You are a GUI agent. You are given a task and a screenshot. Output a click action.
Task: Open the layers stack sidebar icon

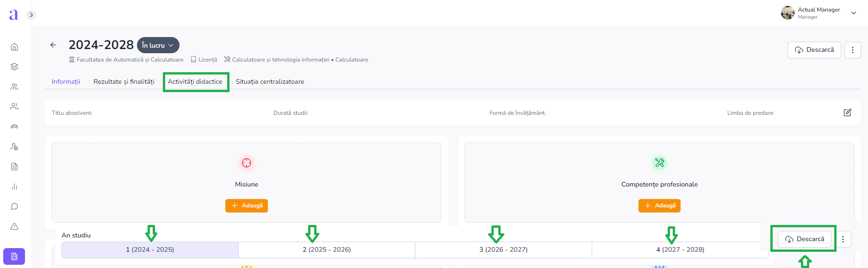(x=14, y=67)
